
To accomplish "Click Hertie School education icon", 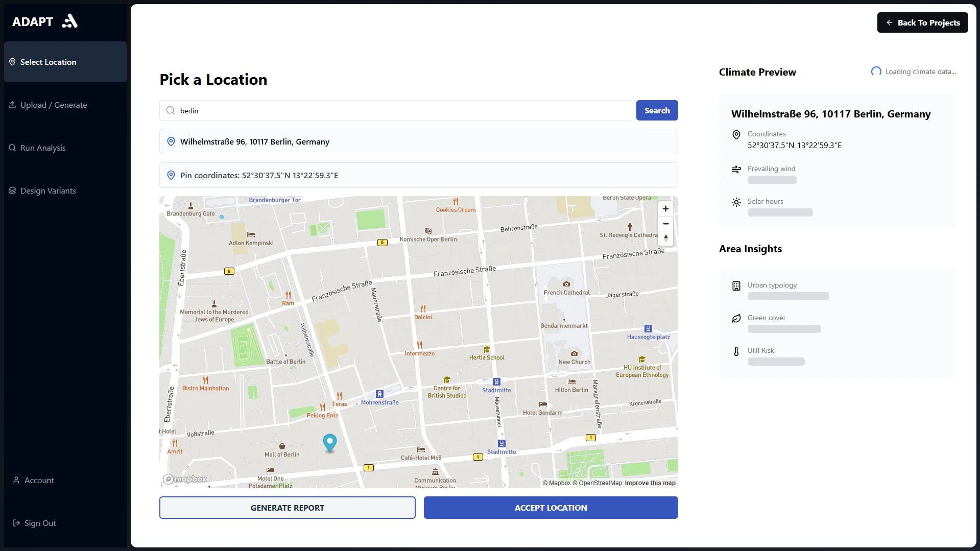I will click(x=487, y=350).
